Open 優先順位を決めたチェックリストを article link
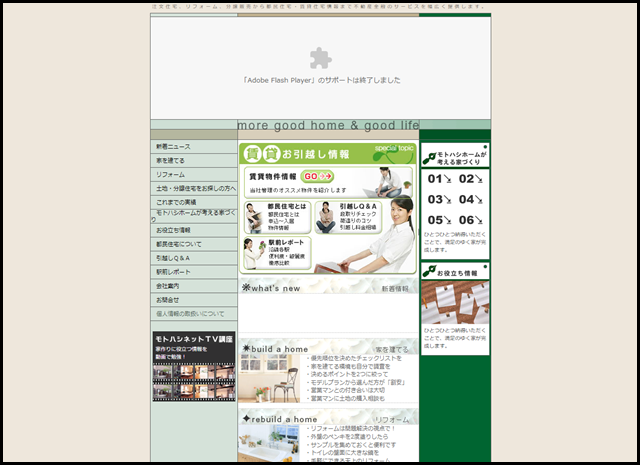The height and width of the screenshot is (465, 640). tap(356, 358)
